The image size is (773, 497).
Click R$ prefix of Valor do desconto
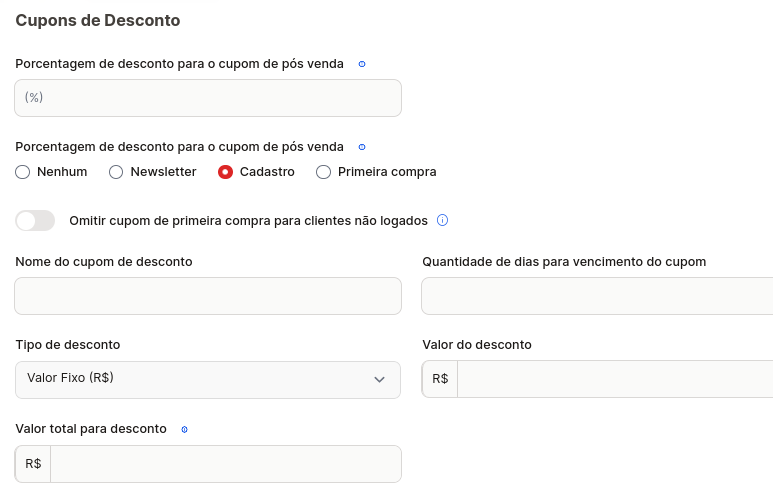(440, 379)
